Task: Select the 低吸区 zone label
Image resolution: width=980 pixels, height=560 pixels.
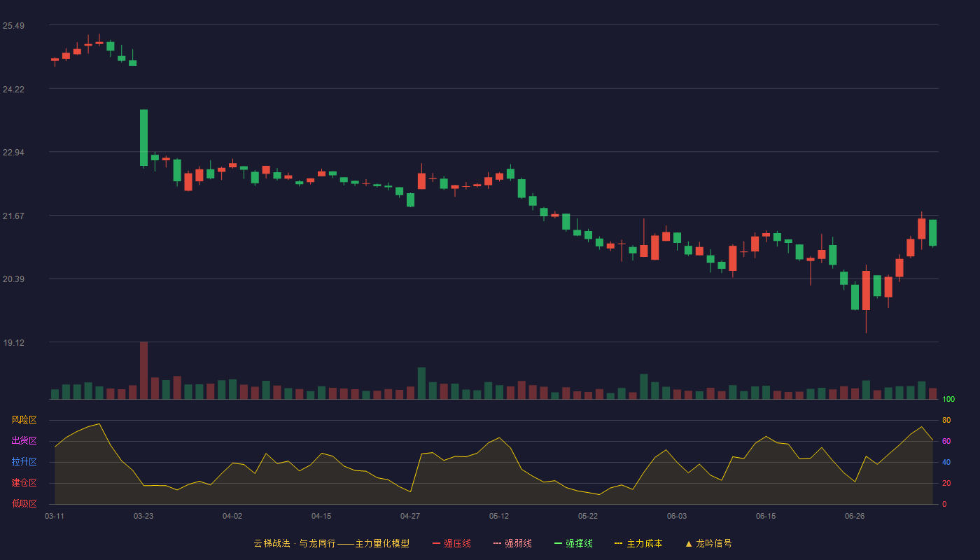Action: (24, 503)
